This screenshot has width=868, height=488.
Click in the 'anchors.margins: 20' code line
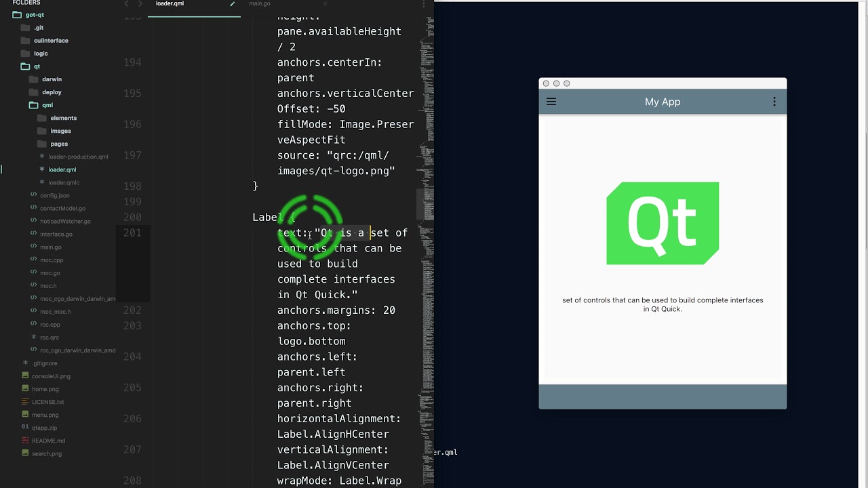pyautogui.click(x=336, y=310)
